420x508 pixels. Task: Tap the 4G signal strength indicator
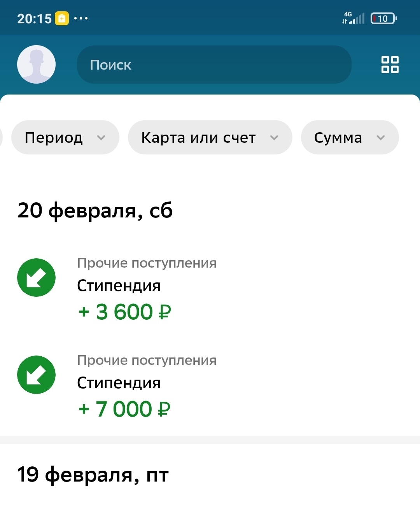coord(353,18)
